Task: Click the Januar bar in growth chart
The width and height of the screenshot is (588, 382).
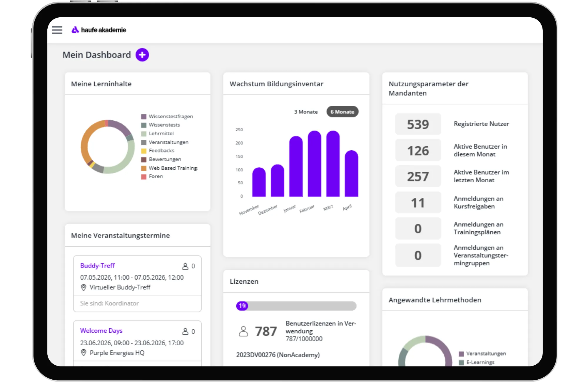Action: coord(296,166)
